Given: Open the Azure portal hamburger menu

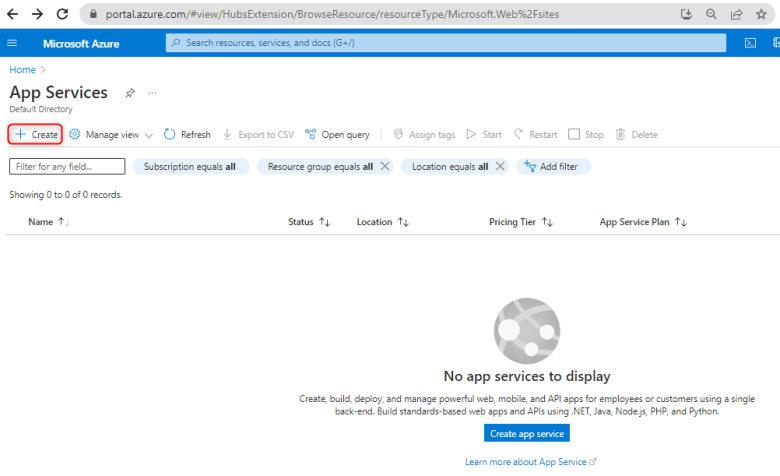Looking at the screenshot, I should click(12, 43).
